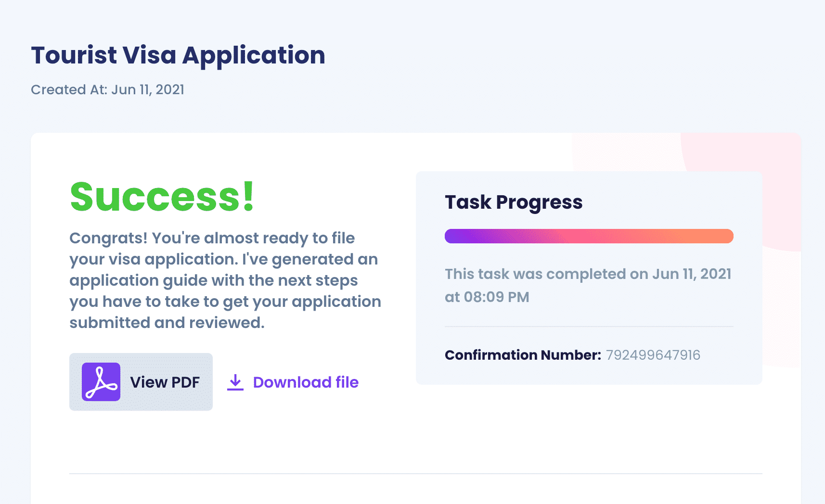This screenshot has width=825, height=504.
Task: Click the Confirmation Number label
Action: [x=523, y=355]
